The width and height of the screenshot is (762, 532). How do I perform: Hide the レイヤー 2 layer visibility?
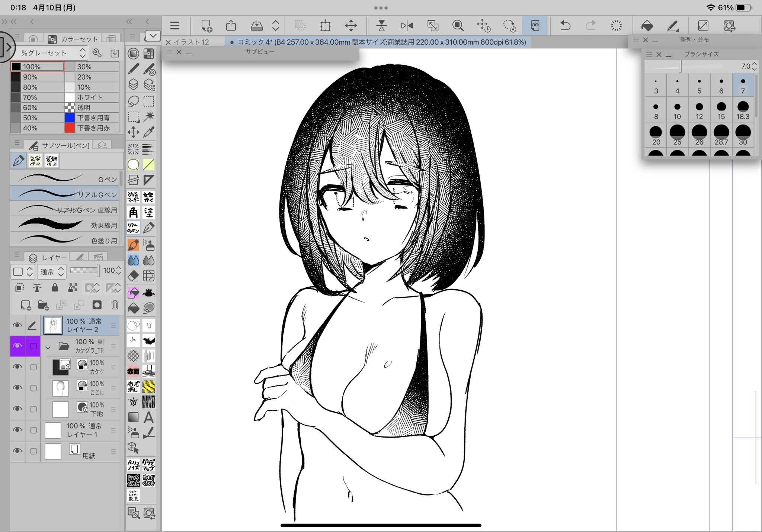point(17,325)
